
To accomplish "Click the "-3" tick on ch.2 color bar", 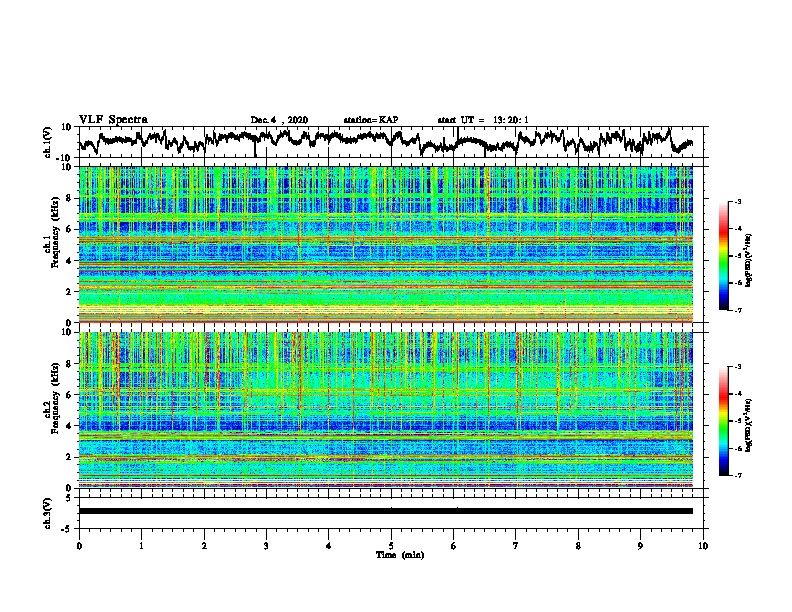I will tap(737, 367).
